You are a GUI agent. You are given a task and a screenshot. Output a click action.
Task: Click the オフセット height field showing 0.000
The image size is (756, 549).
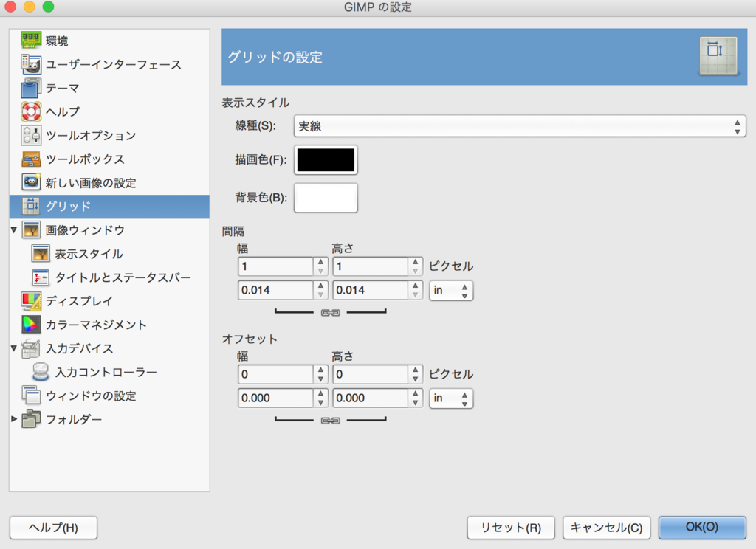pyautogui.click(x=371, y=398)
